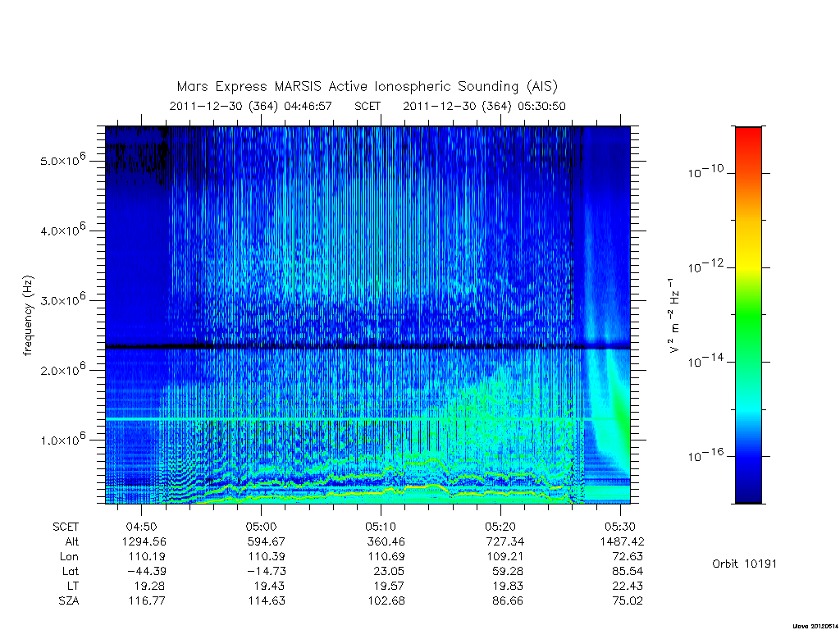Screen dimensions: 840x630
Task: Click the 5.0×10⁶ frequency tick label
Action: click(62, 159)
